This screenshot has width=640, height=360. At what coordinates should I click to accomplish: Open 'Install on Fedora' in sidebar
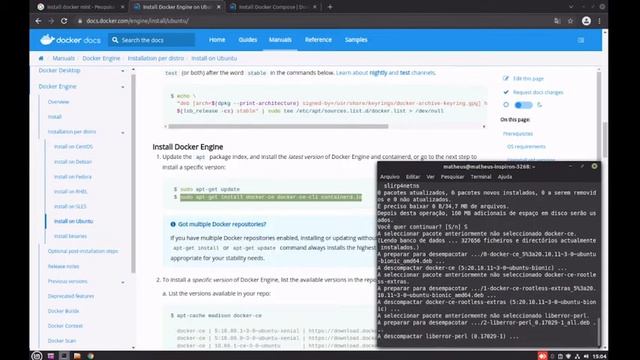pos(73,177)
